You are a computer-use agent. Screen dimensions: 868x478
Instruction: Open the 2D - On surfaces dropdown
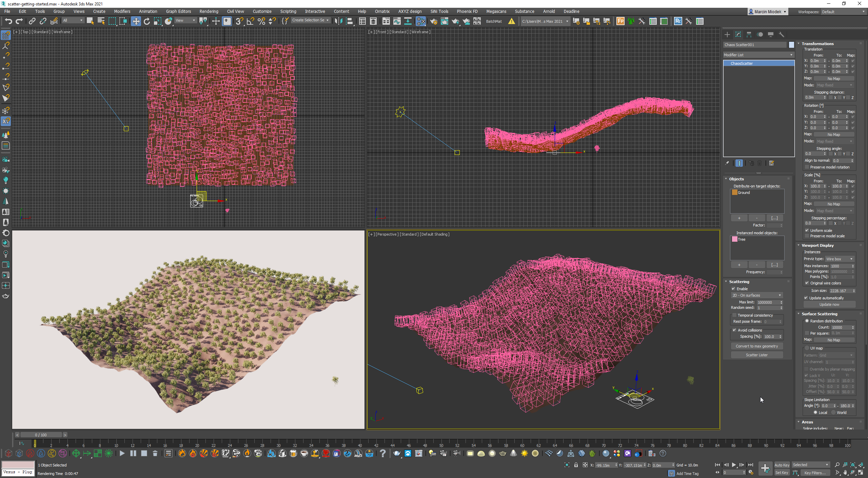[756, 295]
